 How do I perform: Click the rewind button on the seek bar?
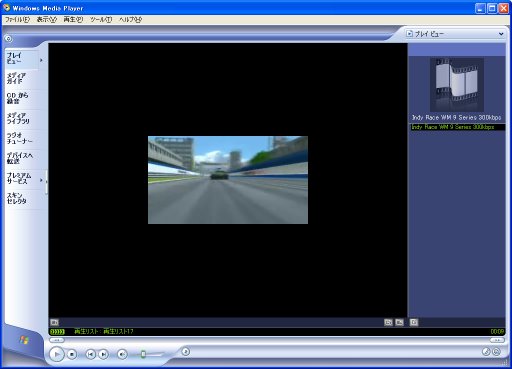(x=57, y=340)
